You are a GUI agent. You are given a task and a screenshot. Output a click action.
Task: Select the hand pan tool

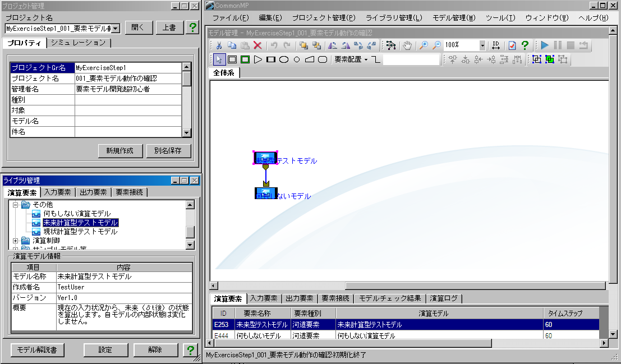407,45
